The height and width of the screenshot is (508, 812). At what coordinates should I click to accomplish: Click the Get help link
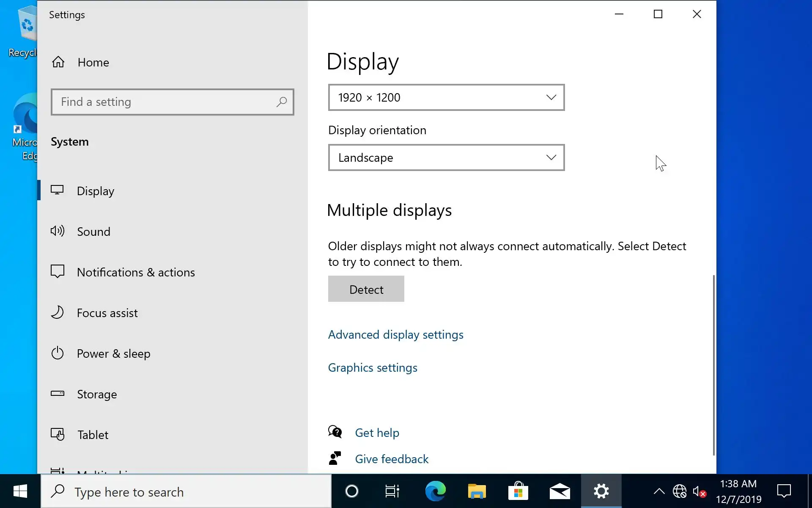click(x=377, y=433)
